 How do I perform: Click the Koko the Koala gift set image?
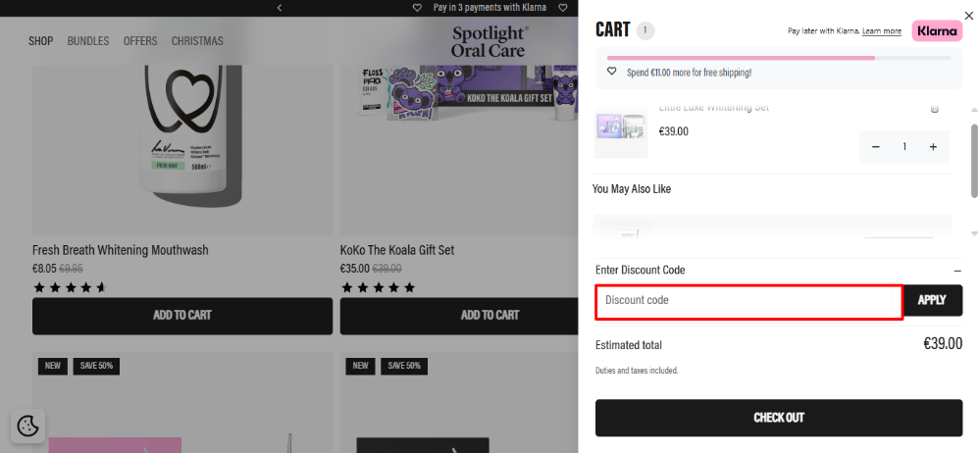click(459, 150)
